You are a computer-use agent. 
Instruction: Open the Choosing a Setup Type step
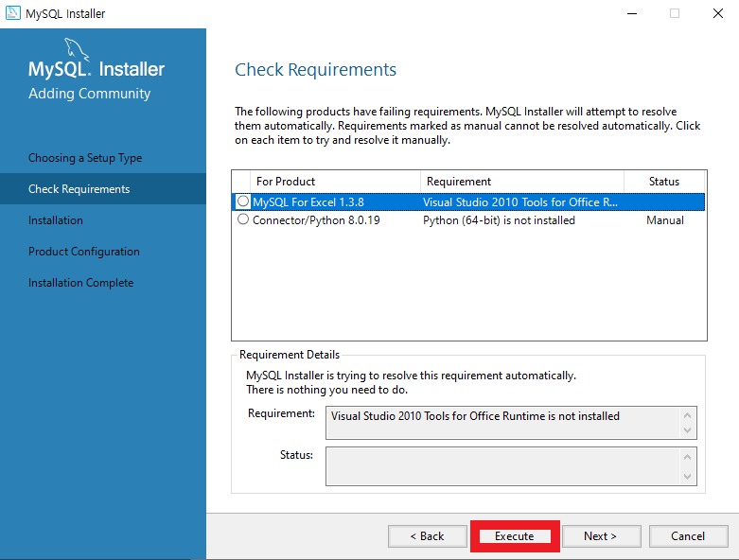click(x=85, y=158)
